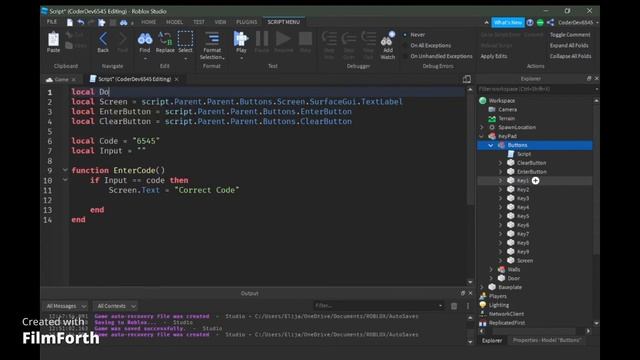Click the What's New button
Screen dimensions: 640x360
pyautogui.click(x=508, y=22)
